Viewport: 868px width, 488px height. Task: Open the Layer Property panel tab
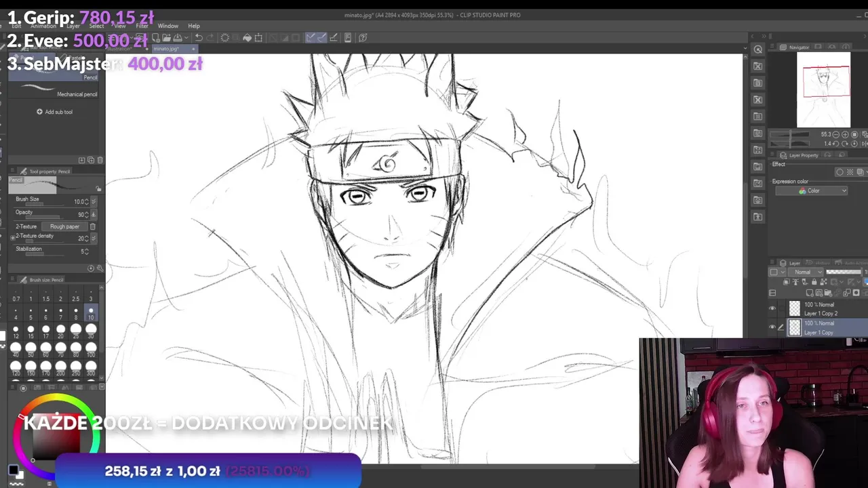(800, 155)
